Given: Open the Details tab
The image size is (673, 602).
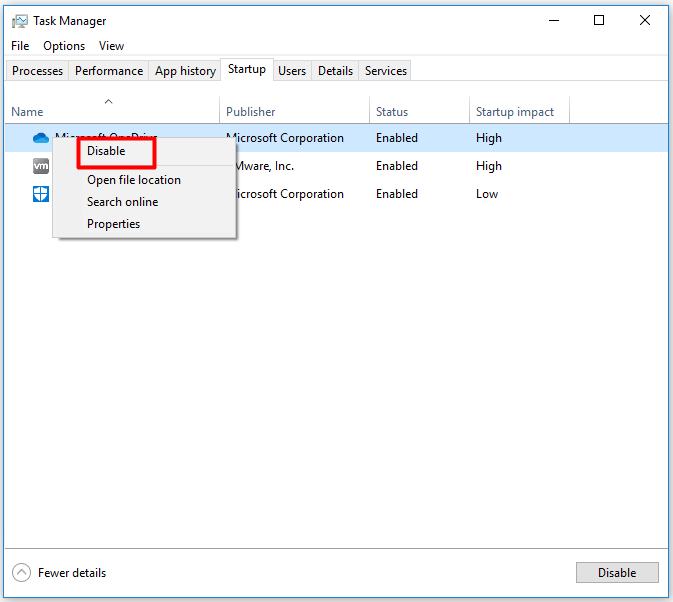Looking at the screenshot, I should tap(335, 71).
